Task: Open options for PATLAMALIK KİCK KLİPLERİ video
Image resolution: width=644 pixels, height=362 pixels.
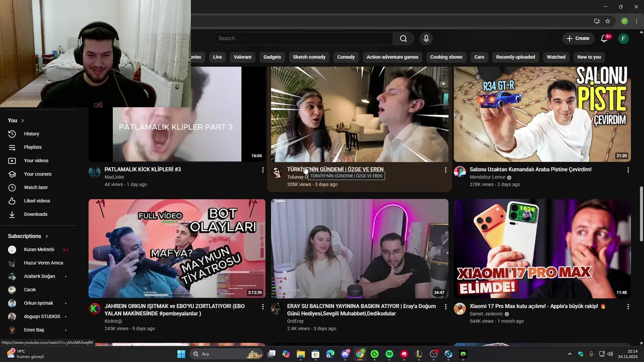Action: click(x=263, y=170)
